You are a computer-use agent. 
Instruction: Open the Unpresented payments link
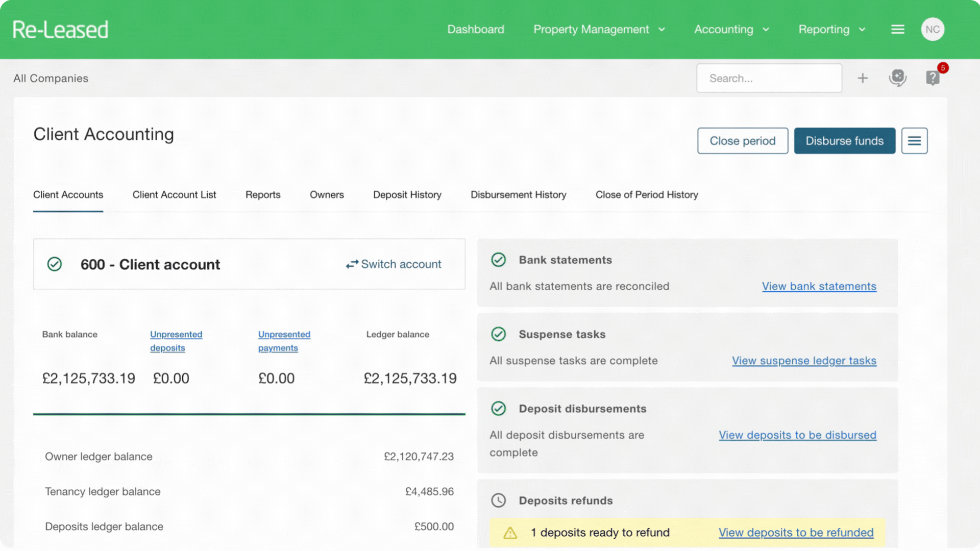coord(284,341)
